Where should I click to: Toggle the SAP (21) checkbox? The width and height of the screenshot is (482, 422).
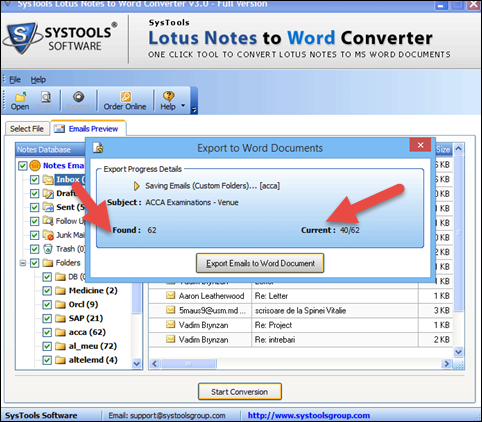[47, 318]
